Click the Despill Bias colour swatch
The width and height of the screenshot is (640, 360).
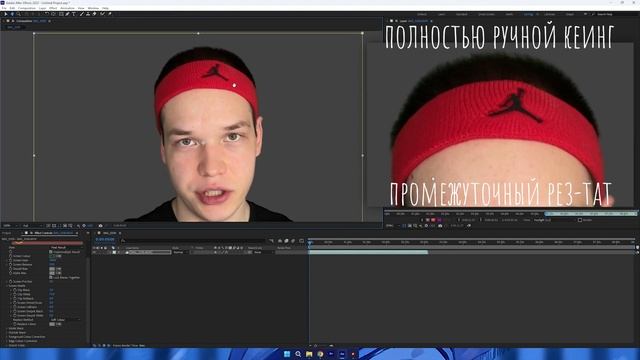[x=52, y=269]
